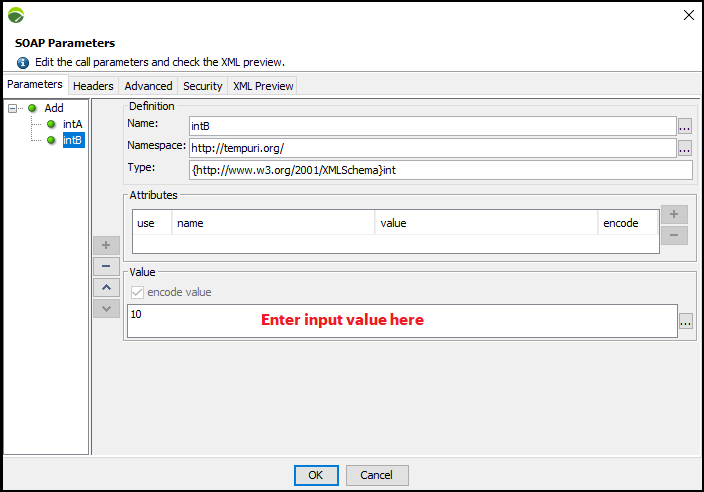Select the Add node in the tree

[x=54, y=108]
